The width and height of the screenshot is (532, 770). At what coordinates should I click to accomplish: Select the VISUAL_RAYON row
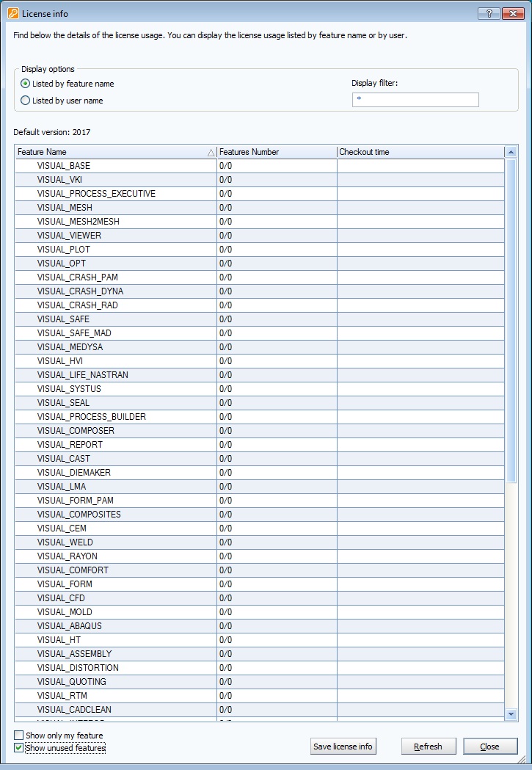260,556
